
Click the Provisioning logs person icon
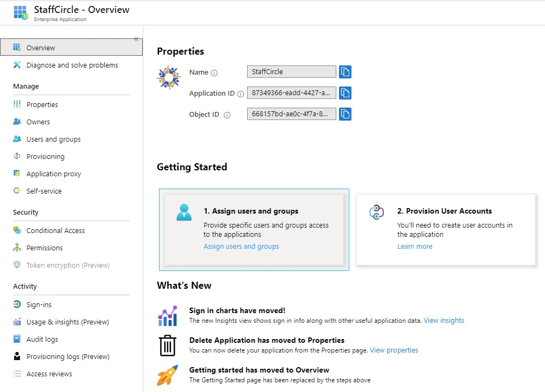pos(17,356)
